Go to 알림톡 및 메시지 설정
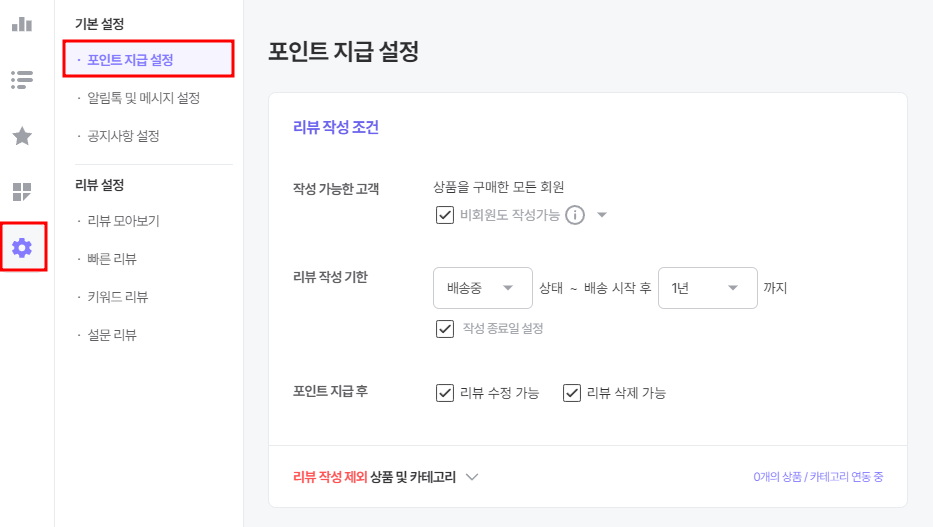This screenshot has width=933, height=527. pos(143,98)
